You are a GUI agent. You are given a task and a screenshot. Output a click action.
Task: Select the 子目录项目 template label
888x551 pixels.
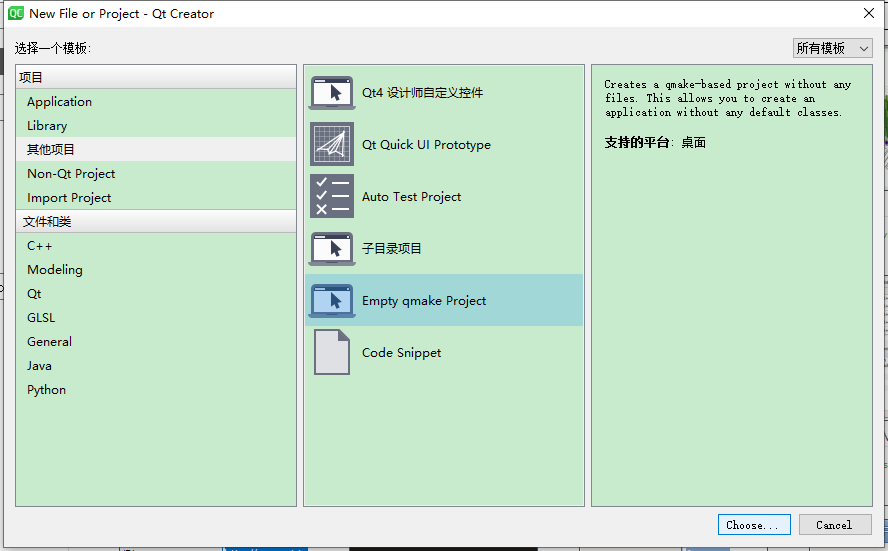391,248
